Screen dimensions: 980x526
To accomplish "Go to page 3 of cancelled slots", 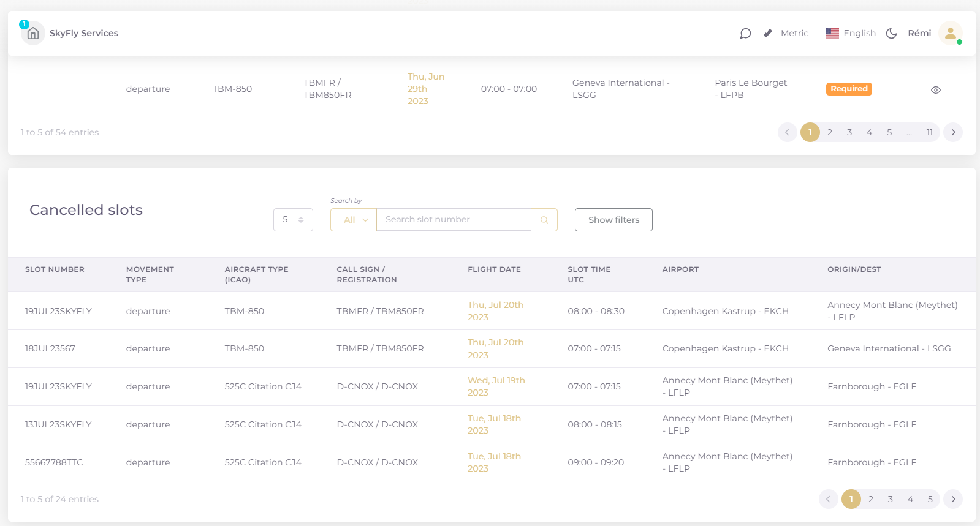I will point(891,499).
